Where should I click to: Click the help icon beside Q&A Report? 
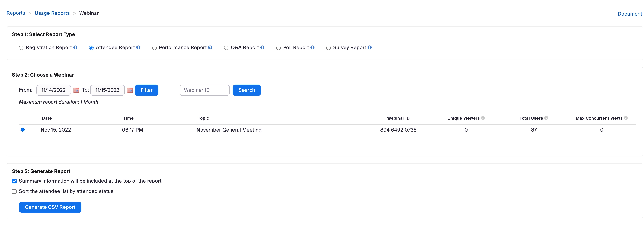(262, 47)
